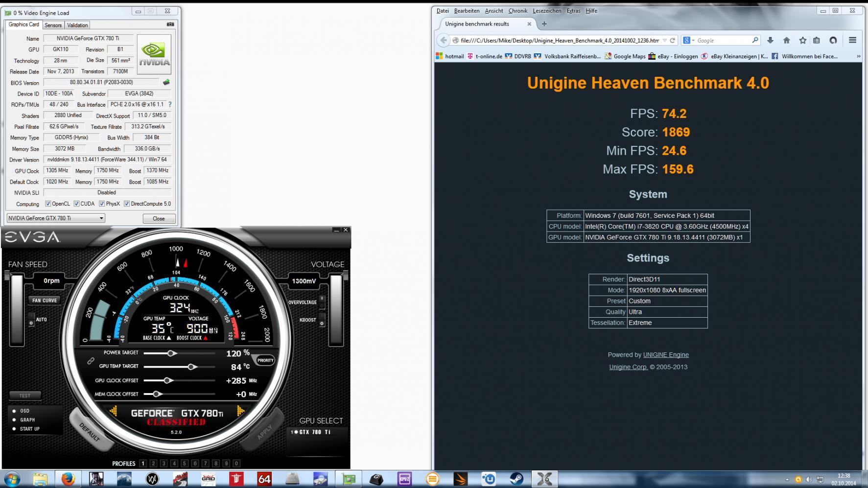
Task: Click the left yellow arrow beside GeForce label
Action: pyautogui.click(x=113, y=412)
